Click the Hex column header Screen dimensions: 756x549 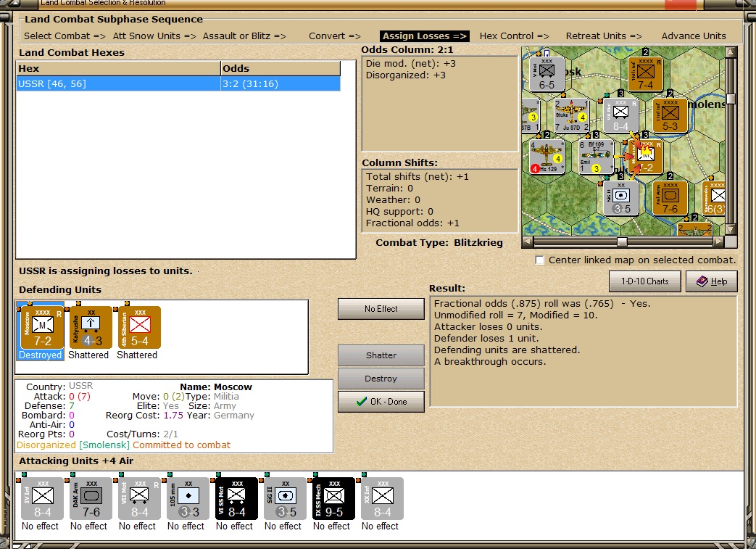click(118, 68)
